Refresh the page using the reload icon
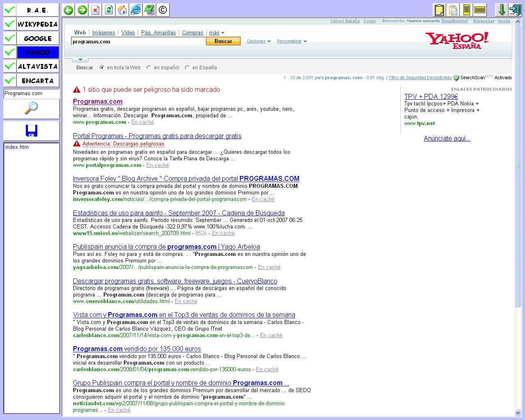525x420 pixels. pos(109,10)
